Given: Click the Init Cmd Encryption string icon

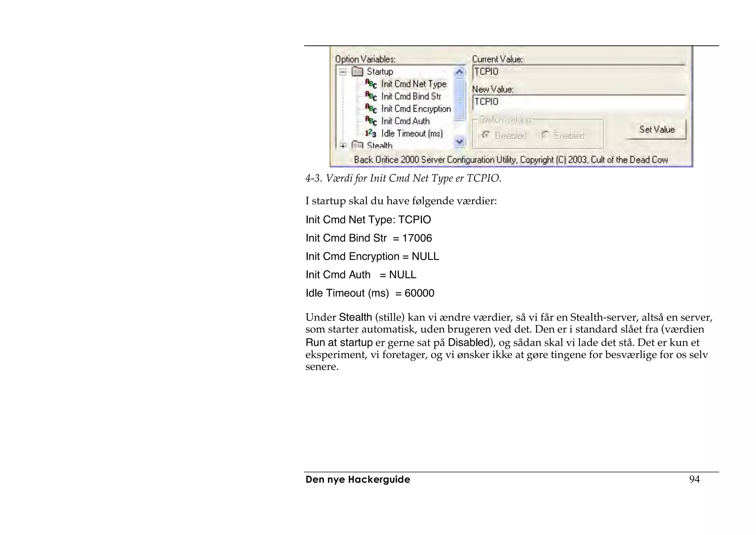Looking at the screenshot, I should coord(371,109).
